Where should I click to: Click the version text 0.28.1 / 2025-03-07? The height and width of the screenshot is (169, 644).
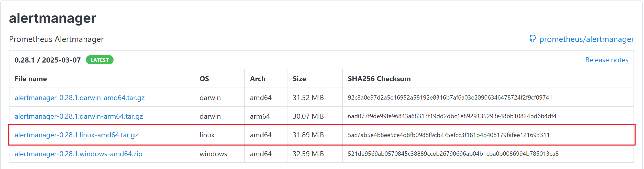tap(48, 60)
